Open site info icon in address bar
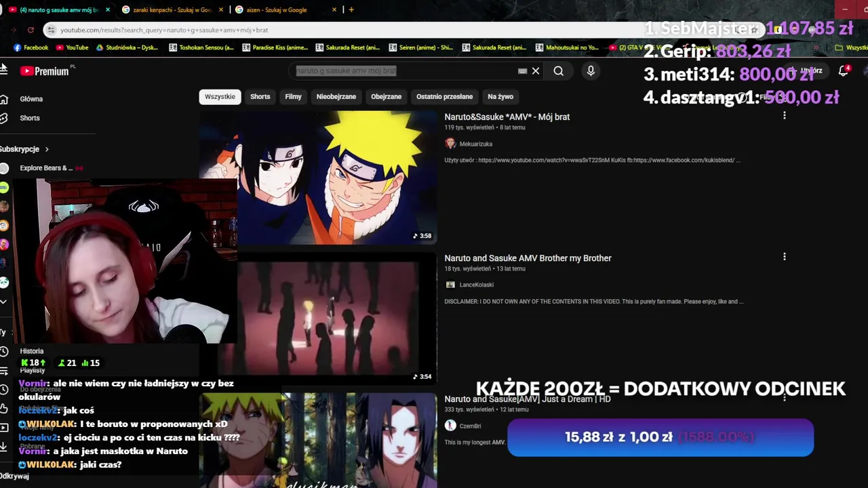Viewport: 868px width, 488px height. pos(50,30)
